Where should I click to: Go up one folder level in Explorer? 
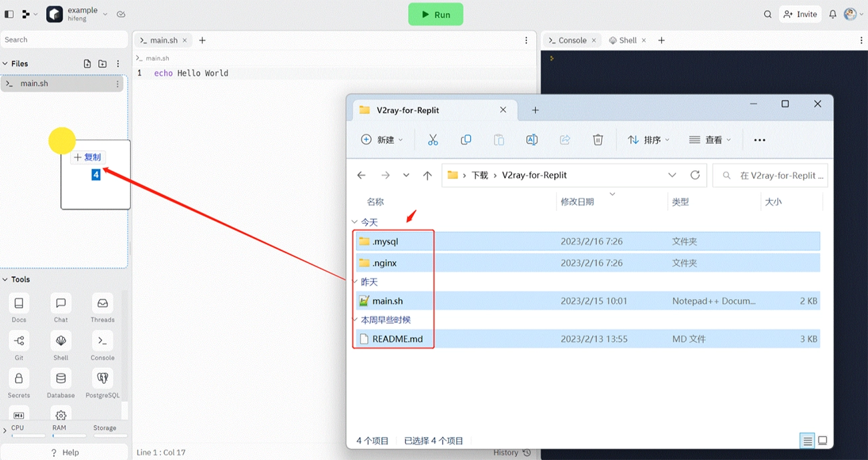(427, 175)
